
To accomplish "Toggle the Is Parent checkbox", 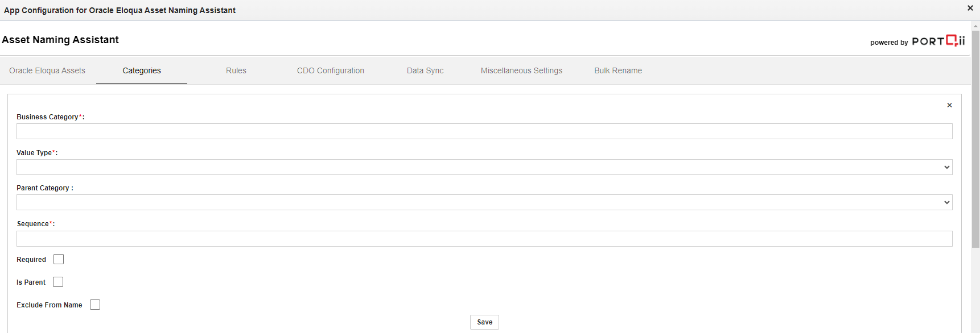I will 58,282.
